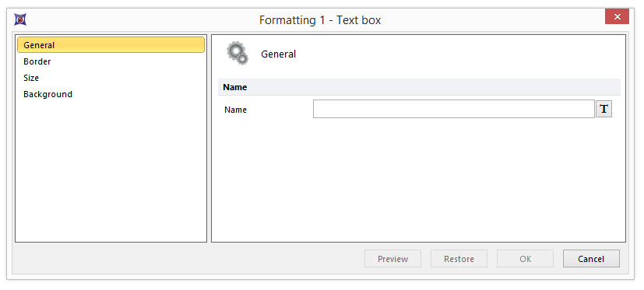Viewport: 644px width, 290px height.
Task: Click the 'Formatting 1 - Text box' title
Action: (320, 20)
